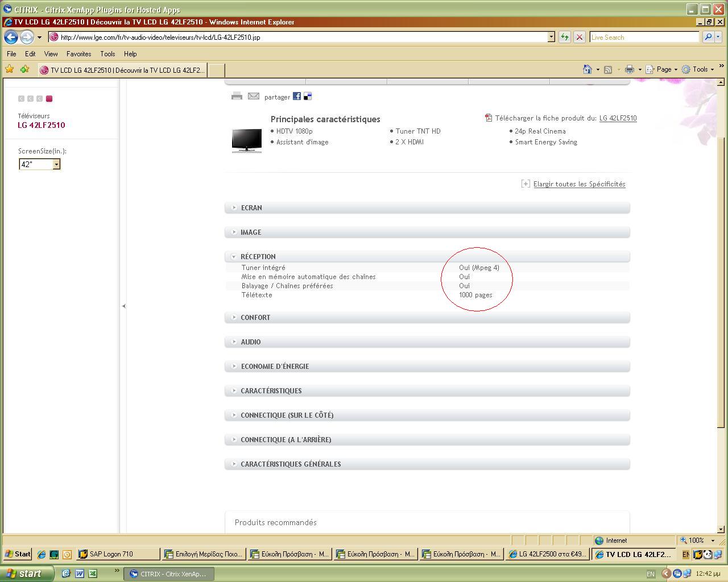Open the File menu
This screenshot has width=728, height=582.
tap(11, 54)
